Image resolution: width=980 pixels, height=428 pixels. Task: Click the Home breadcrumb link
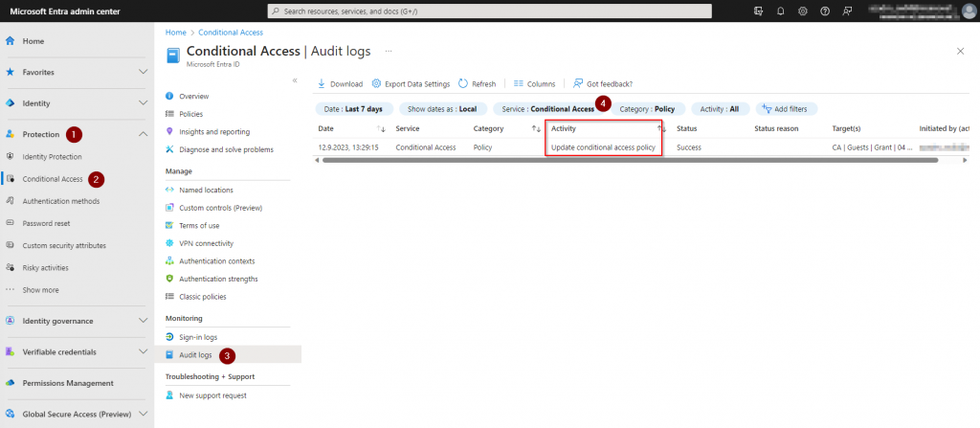(175, 32)
